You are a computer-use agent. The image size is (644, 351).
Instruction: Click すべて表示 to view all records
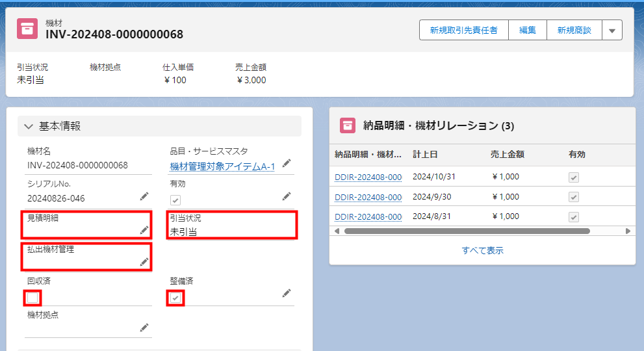click(x=482, y=250)
